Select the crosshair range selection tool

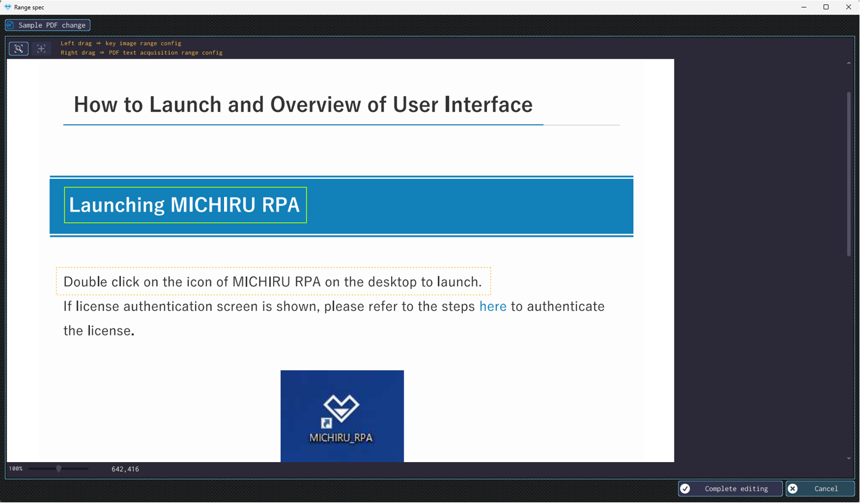(41, 48)
